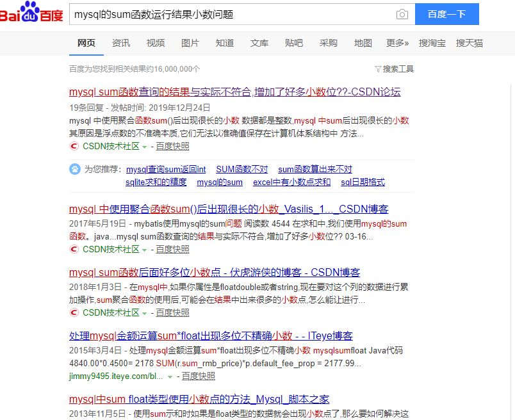Click the 搜淘宝 link
515x420 pixels.
432,43
